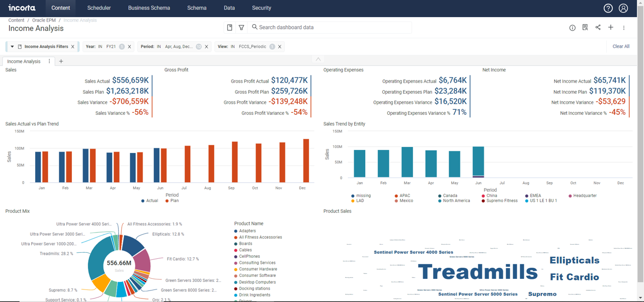The width and height of the screenshot is (644, 302).
Task: Add a new dashboard tab
Action: [61, 61]
